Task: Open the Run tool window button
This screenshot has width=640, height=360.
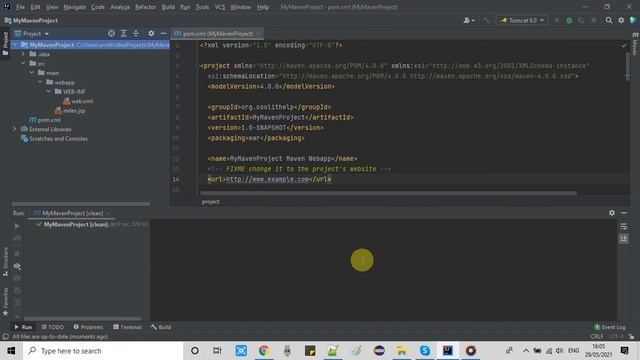Action: coord(23,327)
